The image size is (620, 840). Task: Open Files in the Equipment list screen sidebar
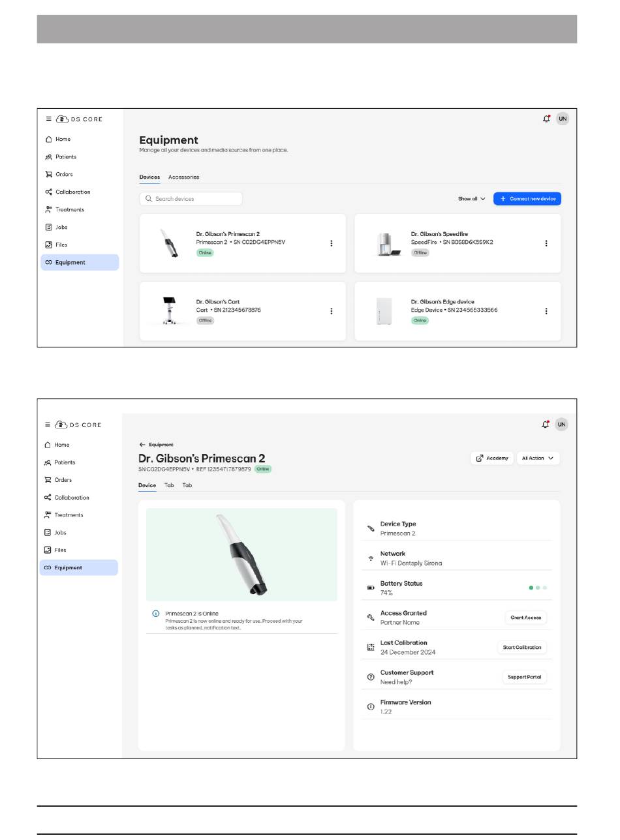(x=55, y=245)
